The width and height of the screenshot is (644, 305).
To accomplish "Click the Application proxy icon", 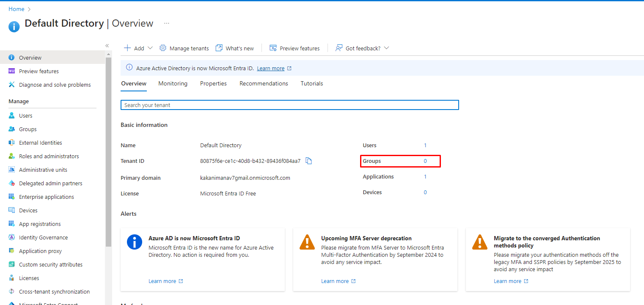I will tap(11, 251).
